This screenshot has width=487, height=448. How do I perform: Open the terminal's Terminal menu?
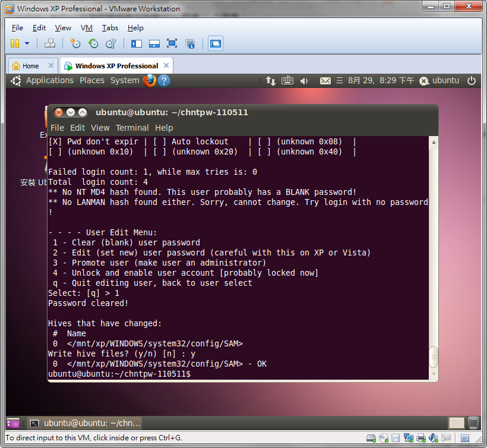[x=132, y=128]
